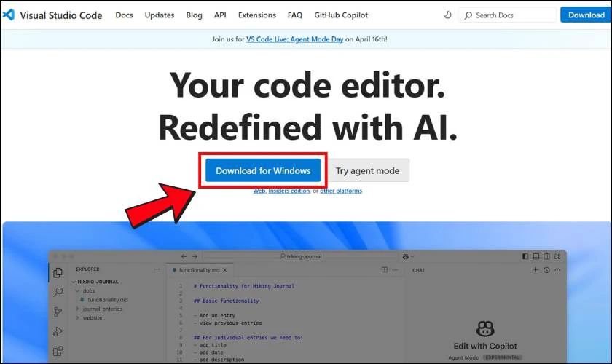612x364 pixels.
Task: Click the back arrow in editor title bar
Action: point(184,257)
